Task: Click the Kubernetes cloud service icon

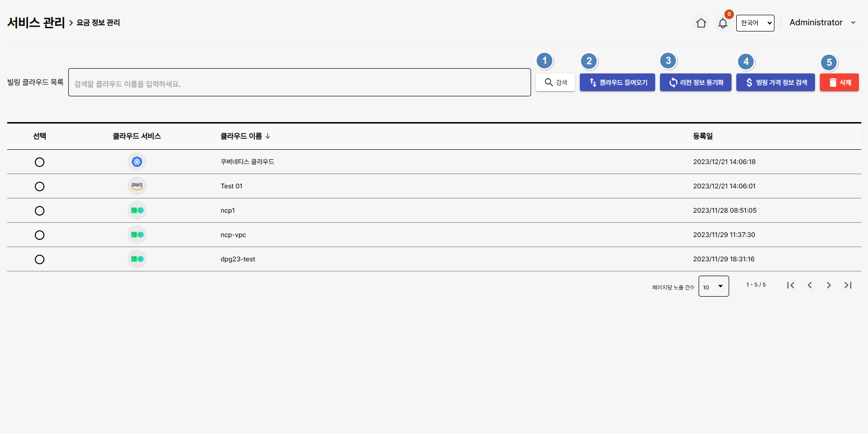Action: (x=137, y=162)
